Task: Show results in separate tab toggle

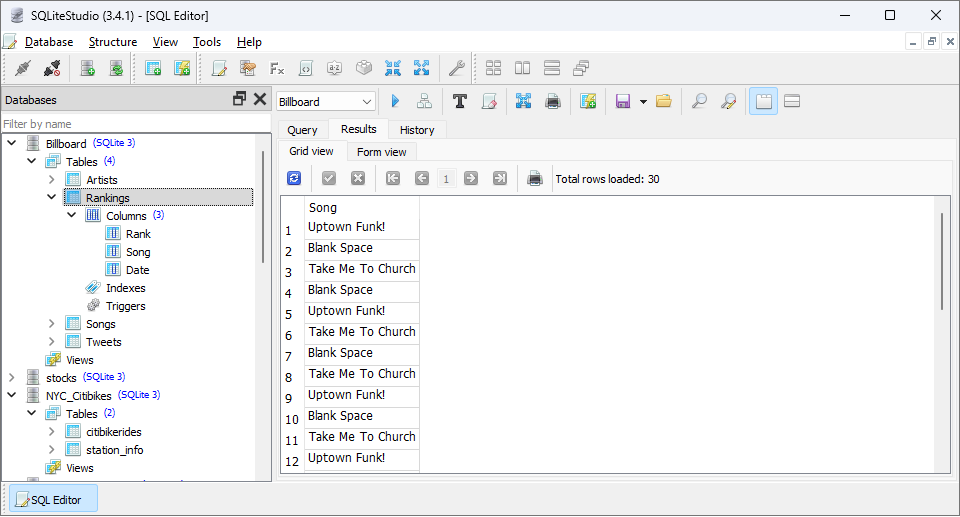Action: pos(763,101)
